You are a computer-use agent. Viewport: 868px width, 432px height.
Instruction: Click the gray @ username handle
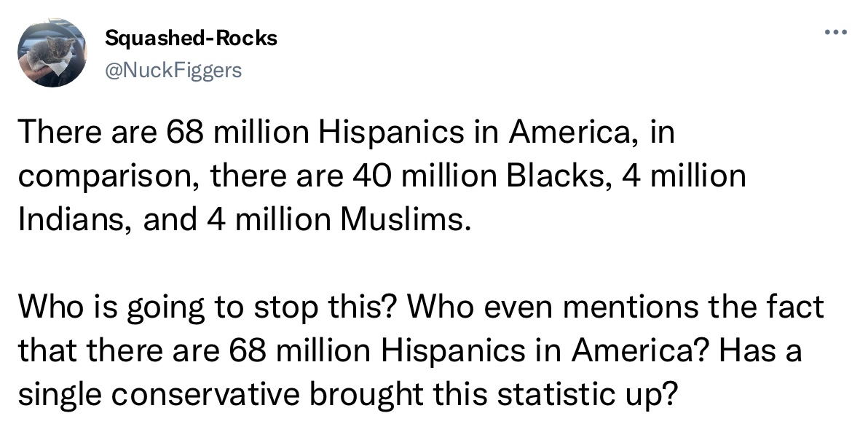pyautogui.click(x=173, y=71)
